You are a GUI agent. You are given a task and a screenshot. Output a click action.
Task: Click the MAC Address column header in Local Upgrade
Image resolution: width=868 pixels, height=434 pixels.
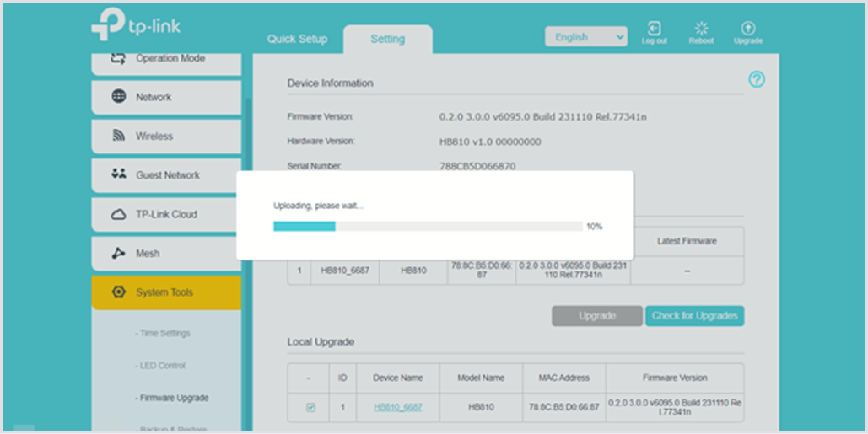563,378
